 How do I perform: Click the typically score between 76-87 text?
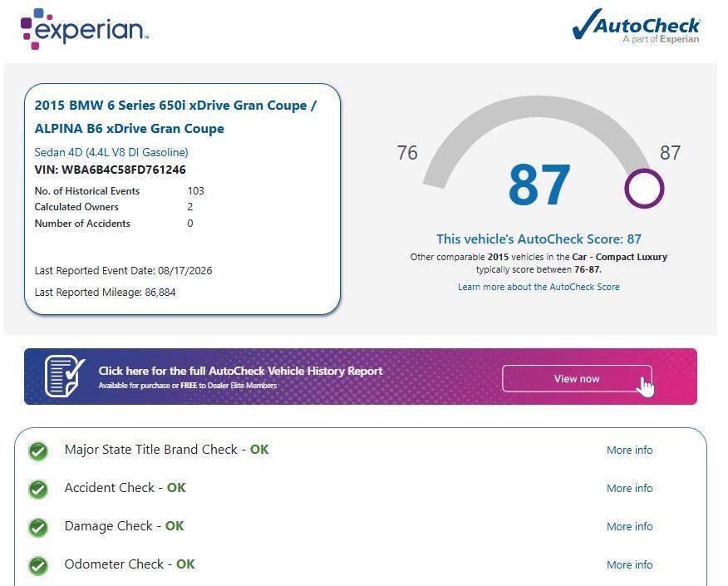539,269
